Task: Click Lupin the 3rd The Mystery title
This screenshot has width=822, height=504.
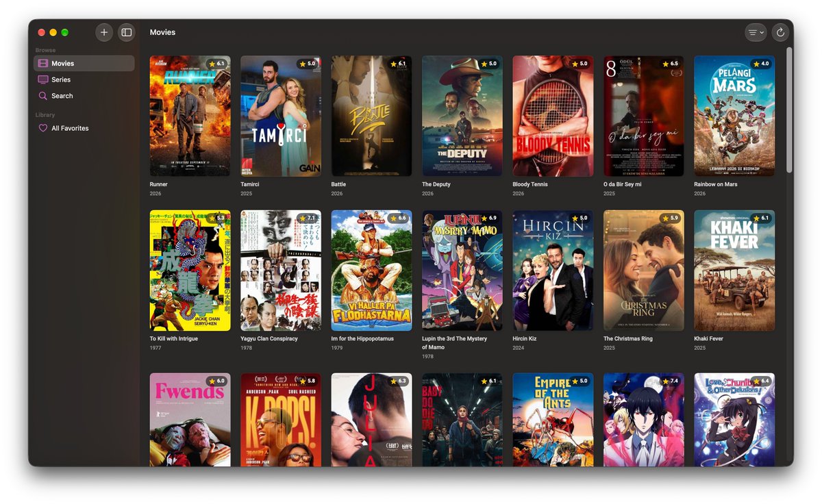Action: tap(455, 343)
